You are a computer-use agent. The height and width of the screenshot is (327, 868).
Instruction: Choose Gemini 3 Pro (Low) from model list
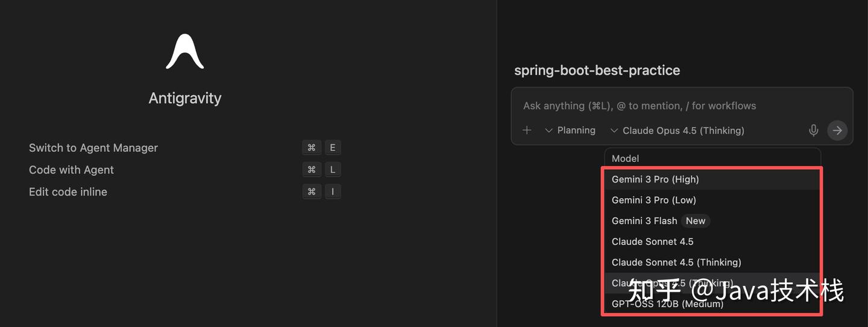click(653, 200)
